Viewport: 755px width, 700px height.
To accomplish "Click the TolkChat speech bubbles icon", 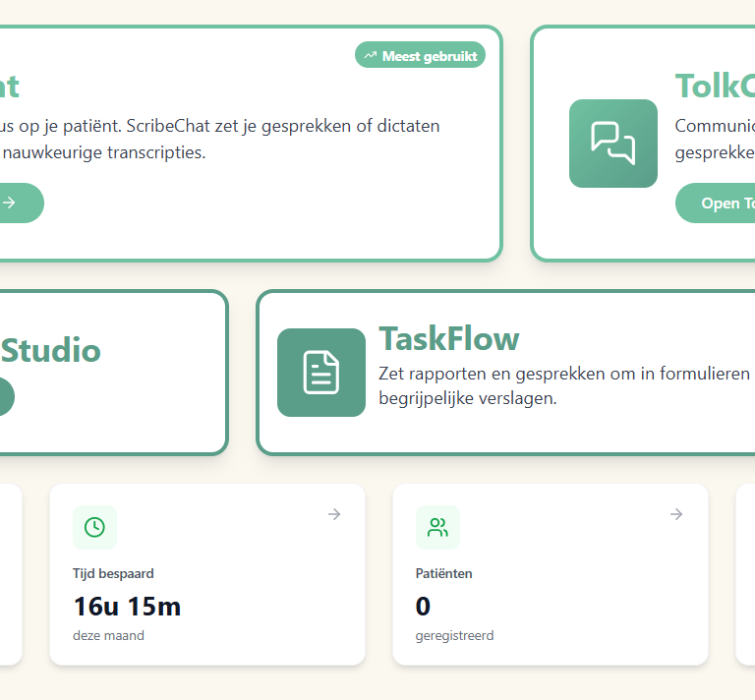I will pos(613,144).
